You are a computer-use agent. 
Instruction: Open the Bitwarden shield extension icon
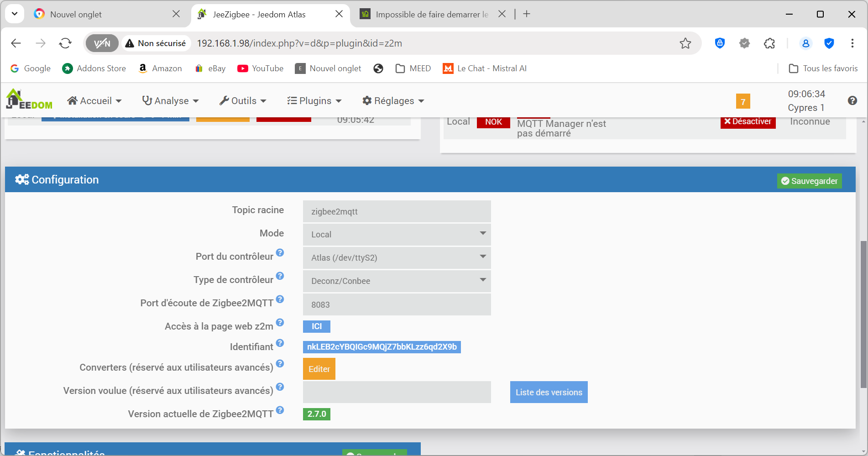720,43
